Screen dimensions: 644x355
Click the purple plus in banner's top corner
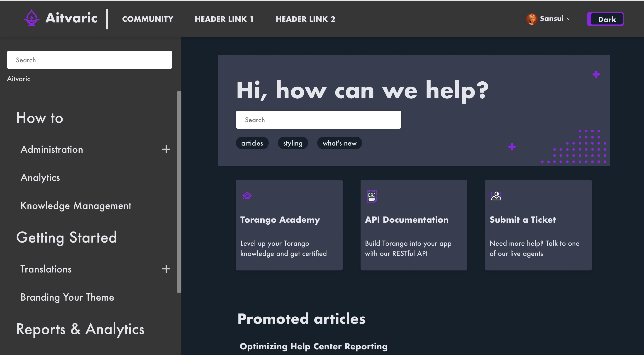pyautogui.click(x=596, y=75)
